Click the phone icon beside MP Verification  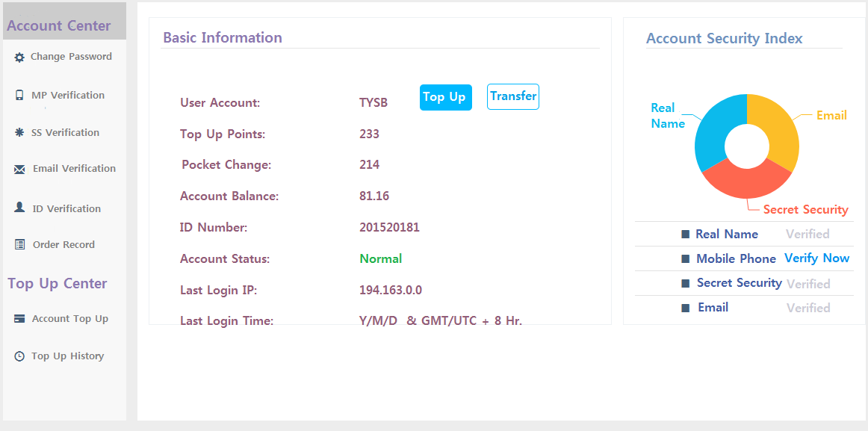coord(19,95)
